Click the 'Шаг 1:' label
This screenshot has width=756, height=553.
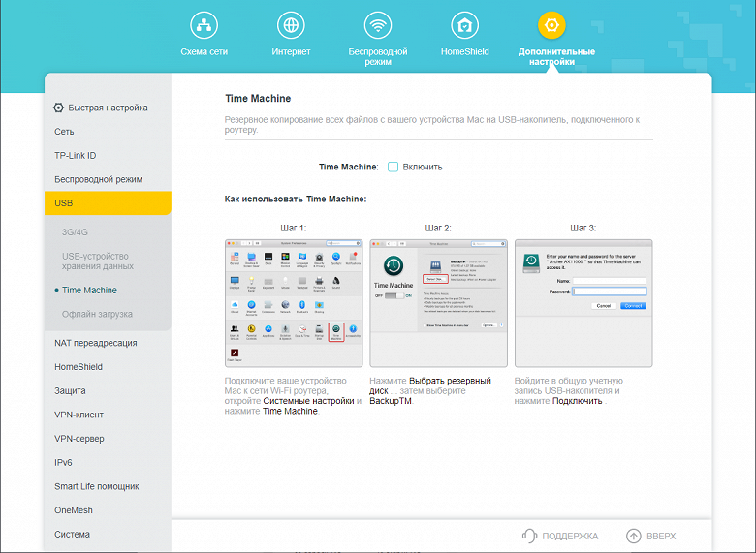coord(294,228)
